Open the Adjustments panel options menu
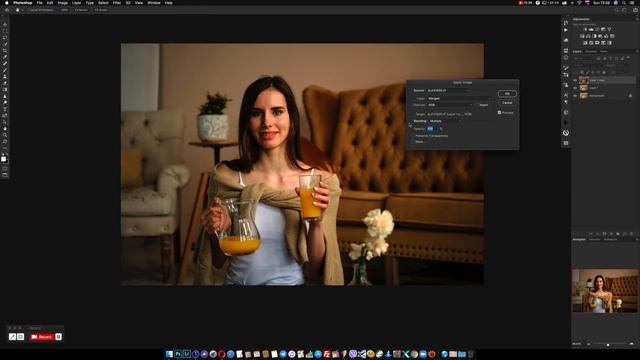640x360 pixels. [637, 19]
